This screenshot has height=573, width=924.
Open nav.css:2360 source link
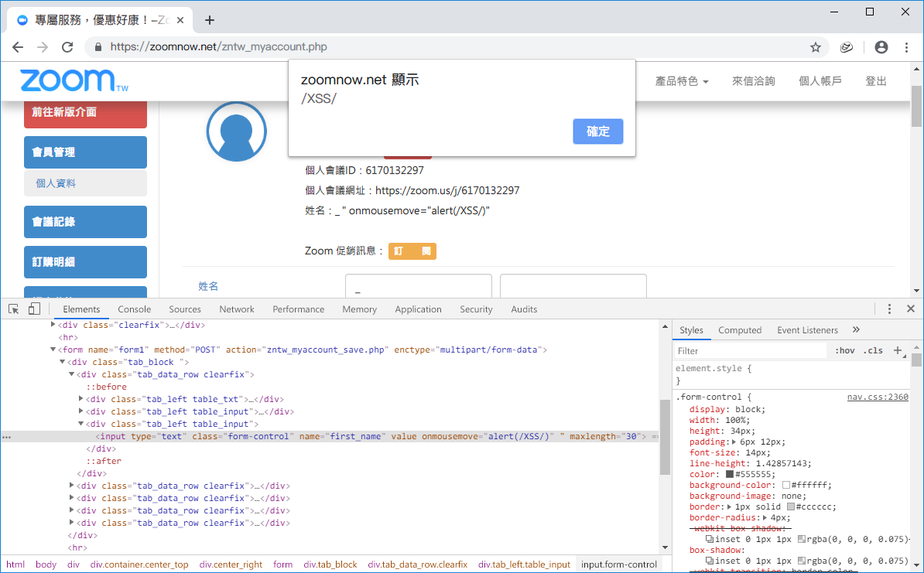pyautogui.click(x=878, y=397)
